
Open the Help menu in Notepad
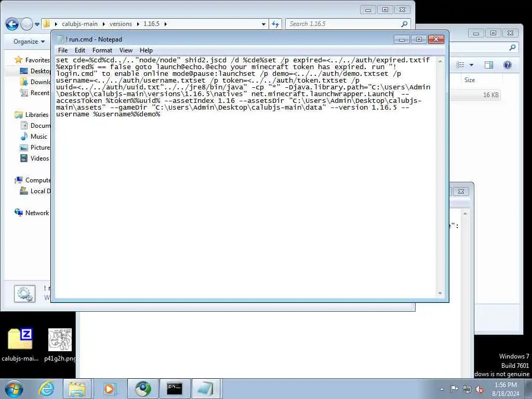146,50
